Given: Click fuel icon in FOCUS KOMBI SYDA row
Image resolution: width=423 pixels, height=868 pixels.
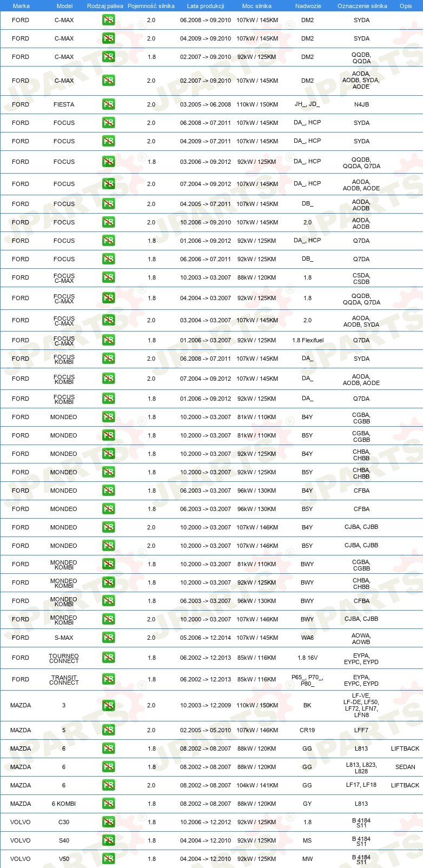Looking at the screenshot, I should click(x=108, y=359).
